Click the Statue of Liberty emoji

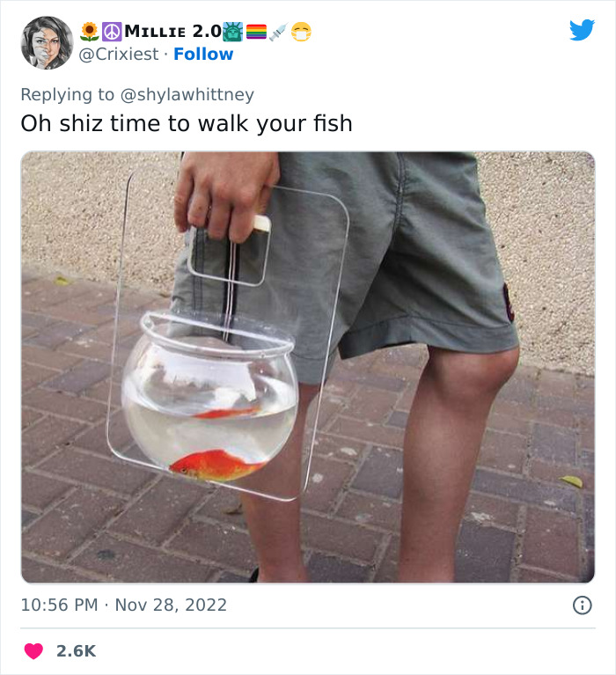coord(234,32)
